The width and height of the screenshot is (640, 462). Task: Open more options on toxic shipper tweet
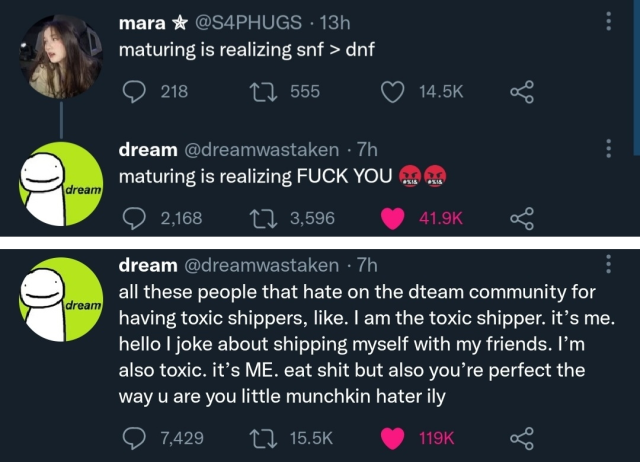coord(610,264)
